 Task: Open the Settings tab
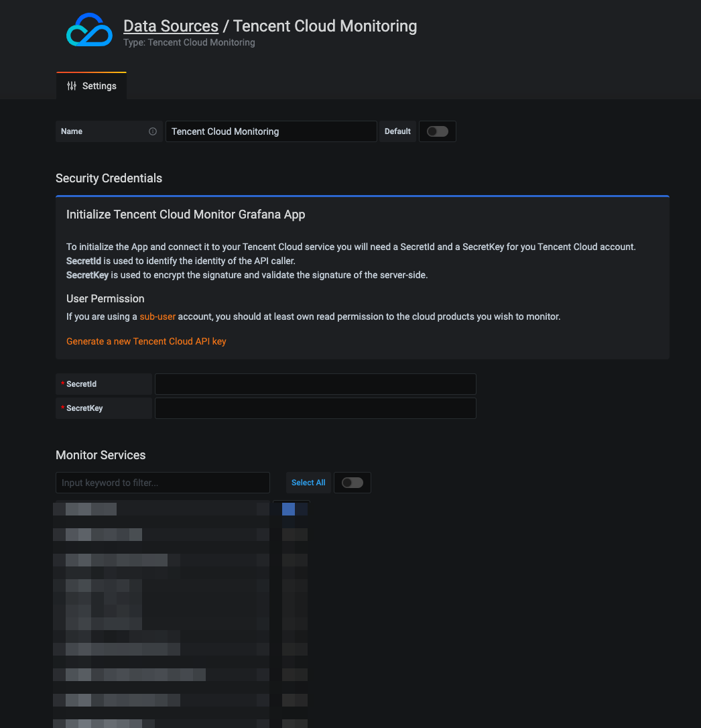pyautogui.click(x=92, y=86)
